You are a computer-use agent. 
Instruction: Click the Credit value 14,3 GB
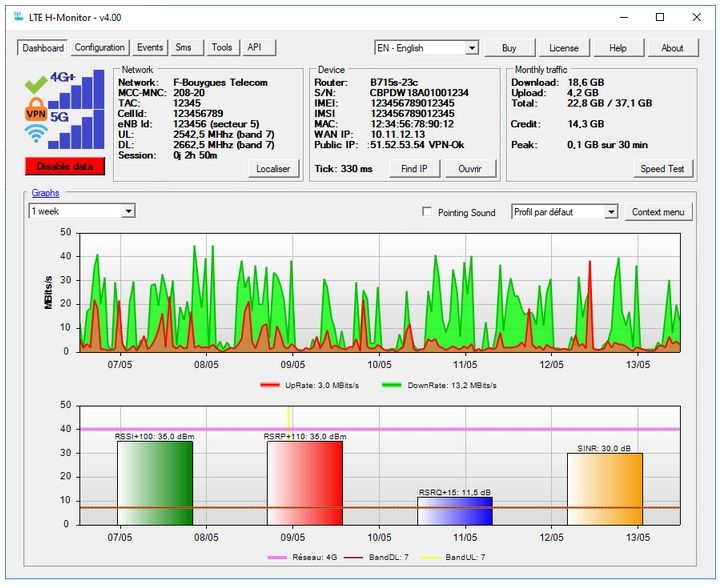pos(586,124)
